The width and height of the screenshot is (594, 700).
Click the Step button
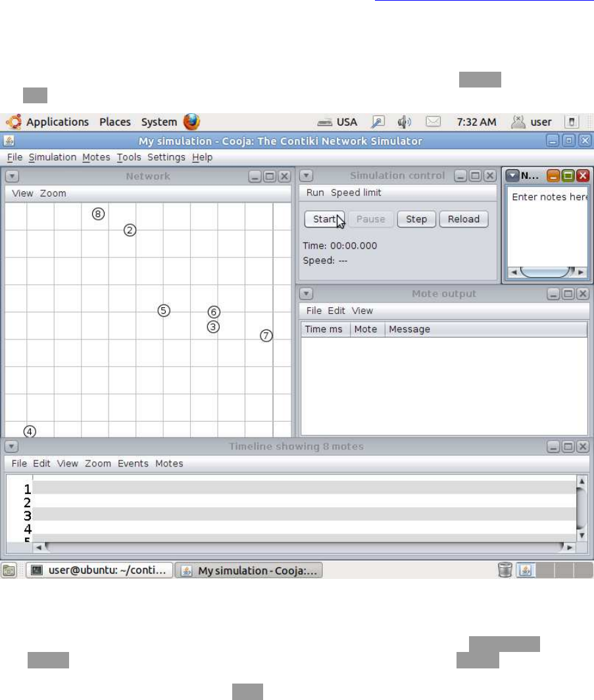[416, 219]
